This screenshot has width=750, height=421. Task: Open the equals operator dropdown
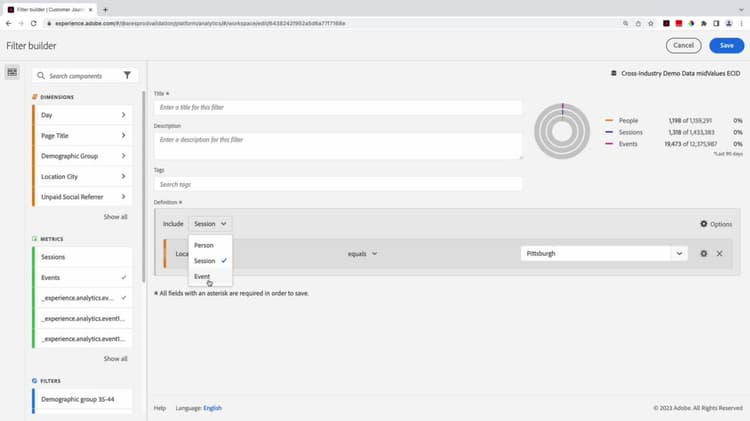(362, 254)
